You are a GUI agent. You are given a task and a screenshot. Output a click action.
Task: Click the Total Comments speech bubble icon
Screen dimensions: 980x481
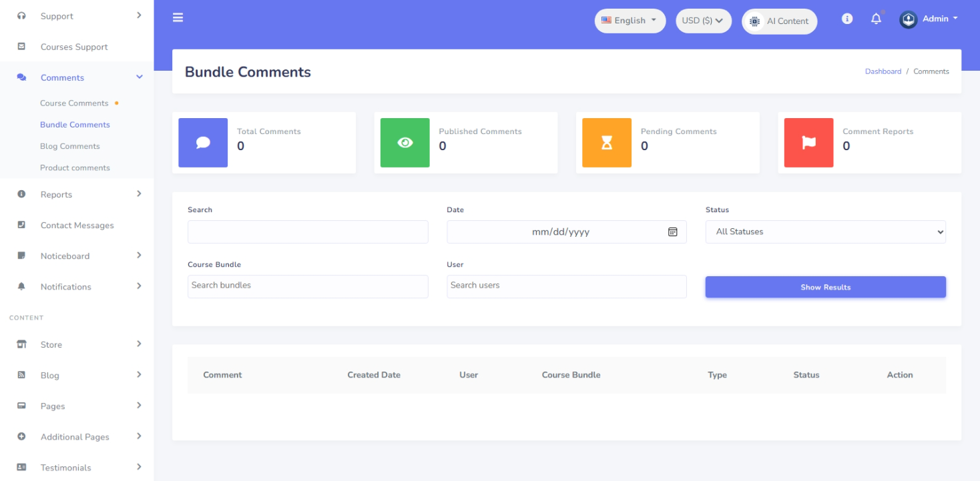(203, 143)
